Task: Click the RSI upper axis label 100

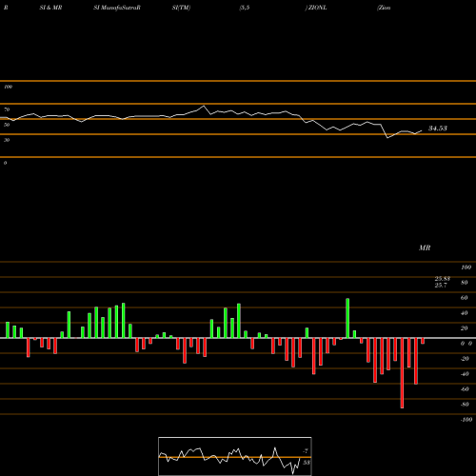Action: (x=8, y=87)
